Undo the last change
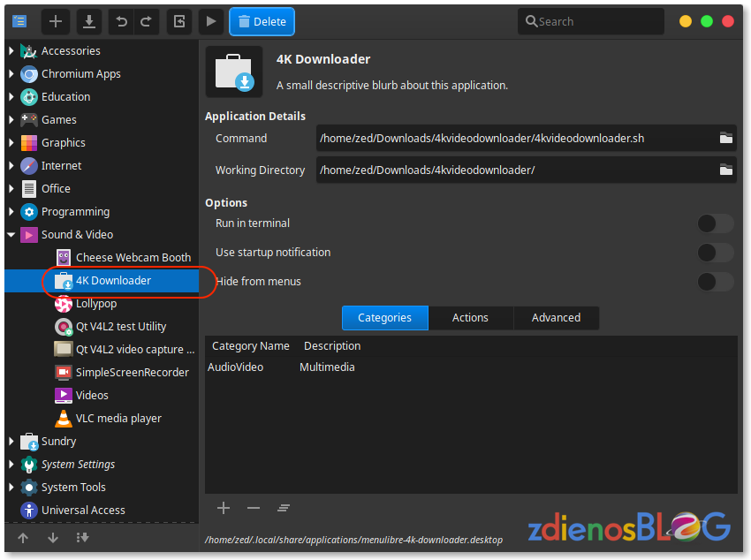 coord(121,21)
